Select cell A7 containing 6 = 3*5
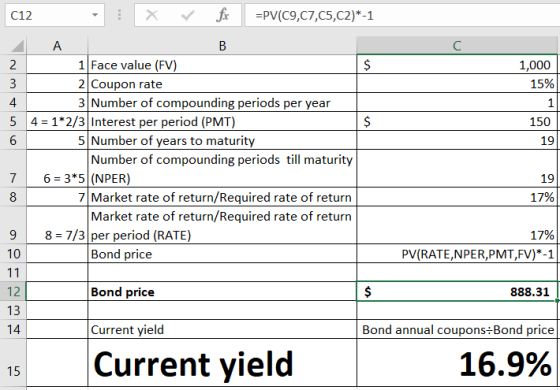This screenshot has height=390, width=560. coord(57,169)
